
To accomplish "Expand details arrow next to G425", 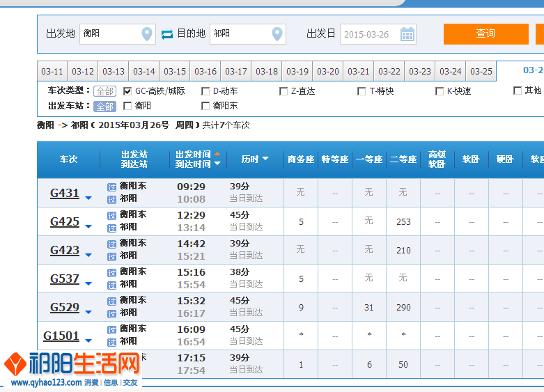I will (x=88, y=226).
